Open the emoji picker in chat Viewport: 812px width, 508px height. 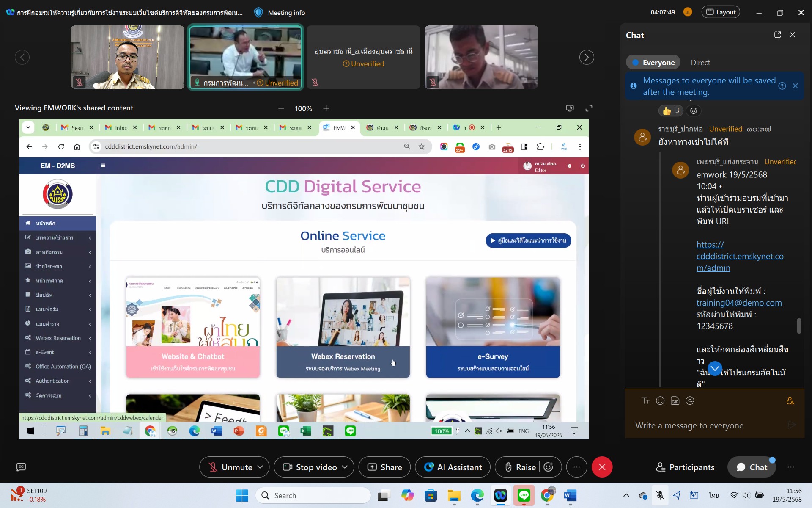pyautogui.click(x=660, y=400)
